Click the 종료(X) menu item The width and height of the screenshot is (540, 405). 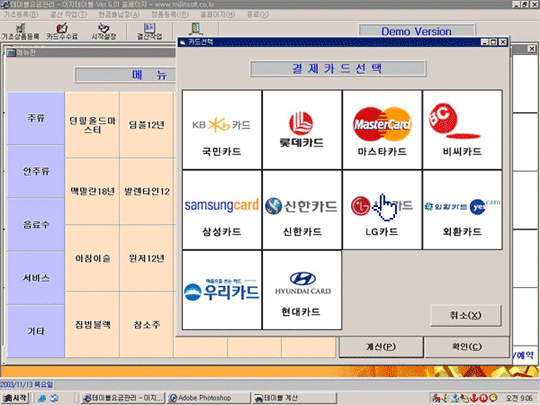coord(258,14)
